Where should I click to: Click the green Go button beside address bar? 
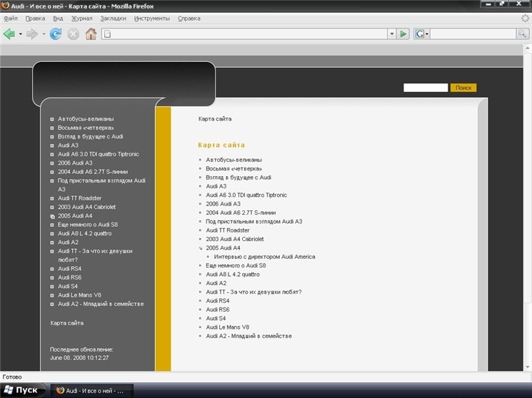[x=403, y=34]
